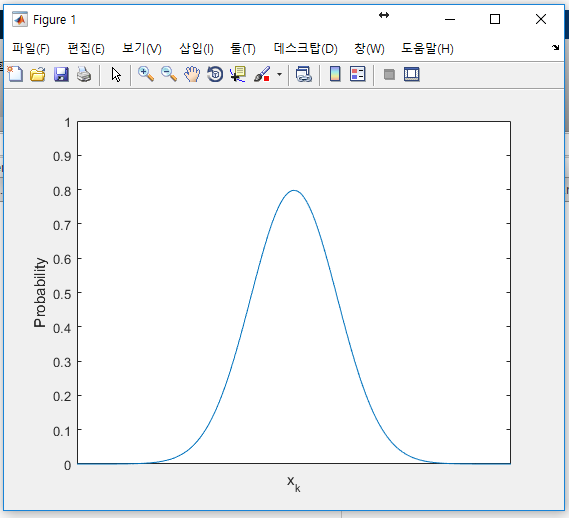Print the figure using the printer icon
Image resolution: width=569 pixels, height=518 pixels.
[x=84, y=74]
